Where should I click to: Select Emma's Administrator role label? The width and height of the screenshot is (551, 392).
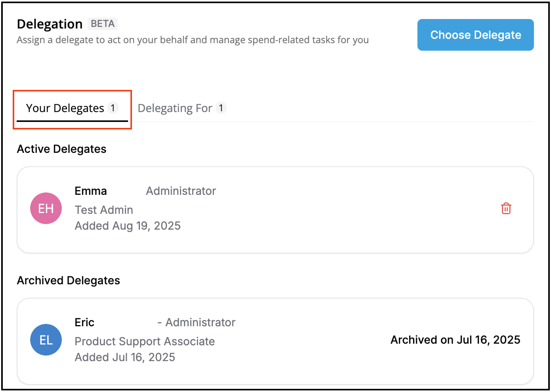181,191
